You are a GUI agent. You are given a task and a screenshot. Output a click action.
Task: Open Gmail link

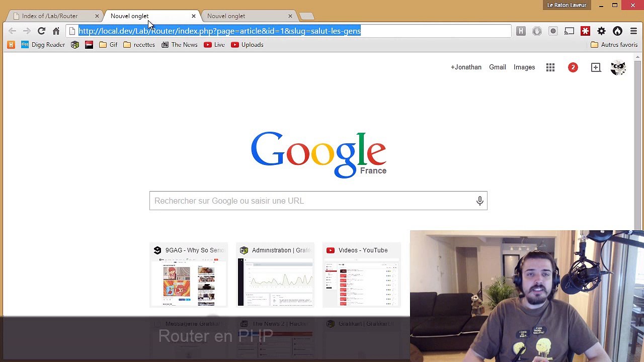tap(498, 67)
